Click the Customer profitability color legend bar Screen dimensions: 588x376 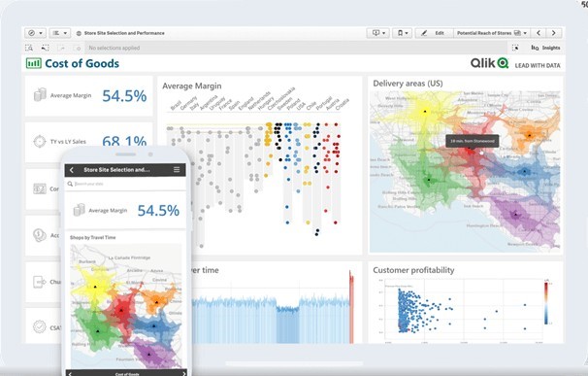546,303
